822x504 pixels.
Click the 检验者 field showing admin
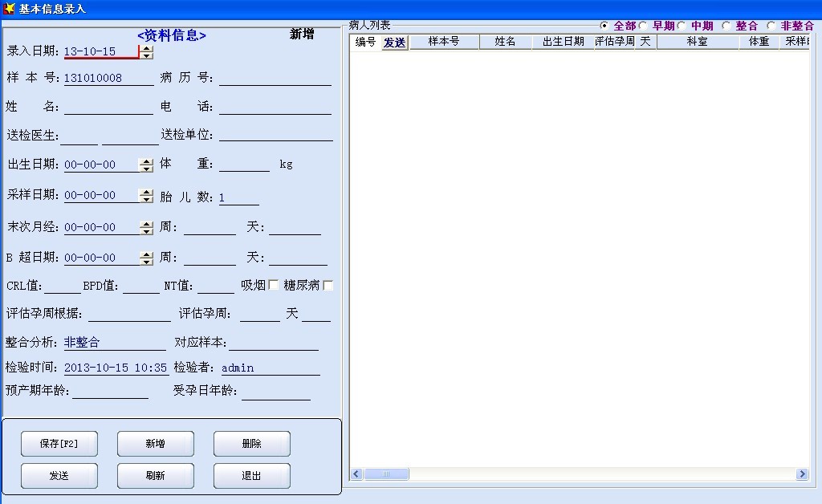(x=271, y=368)
